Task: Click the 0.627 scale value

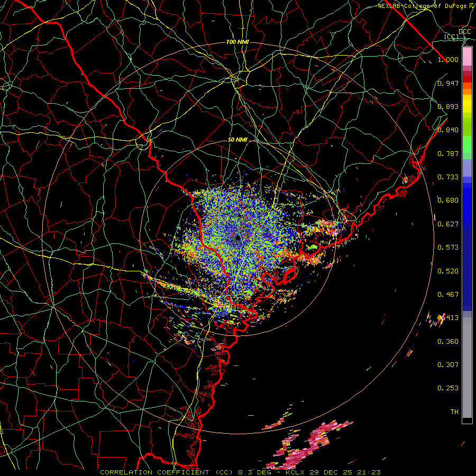Action: [448, 224]
